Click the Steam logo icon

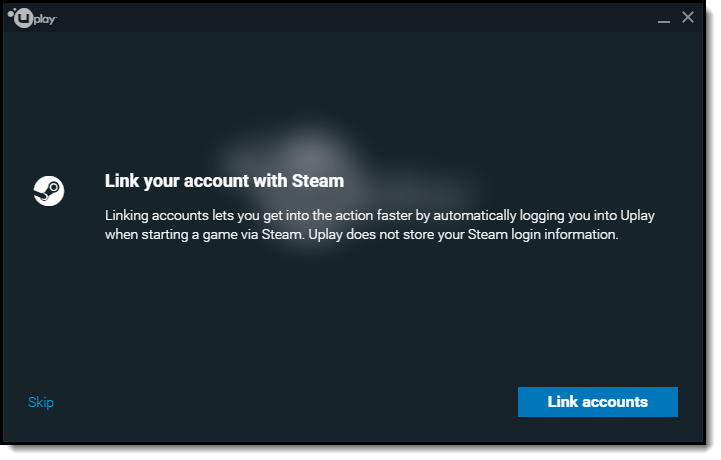tap(49, 191)
